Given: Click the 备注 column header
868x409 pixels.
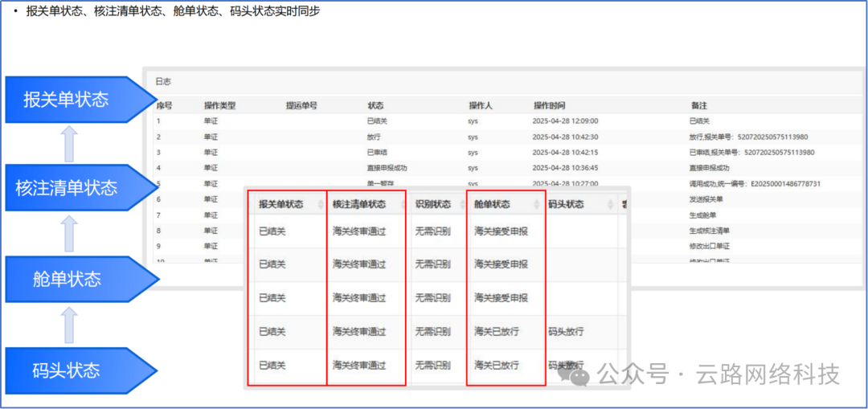Looking at the screenshot, I should [x=699, y=105].
